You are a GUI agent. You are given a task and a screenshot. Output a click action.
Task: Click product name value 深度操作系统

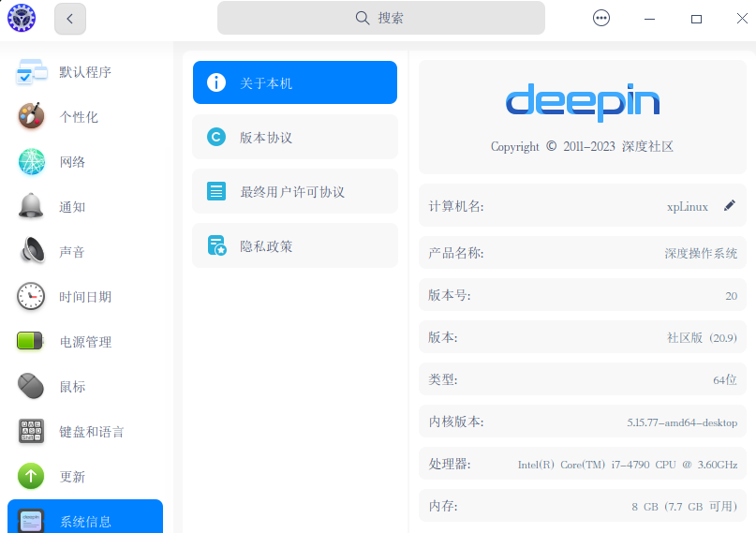(x=701, y=254)
